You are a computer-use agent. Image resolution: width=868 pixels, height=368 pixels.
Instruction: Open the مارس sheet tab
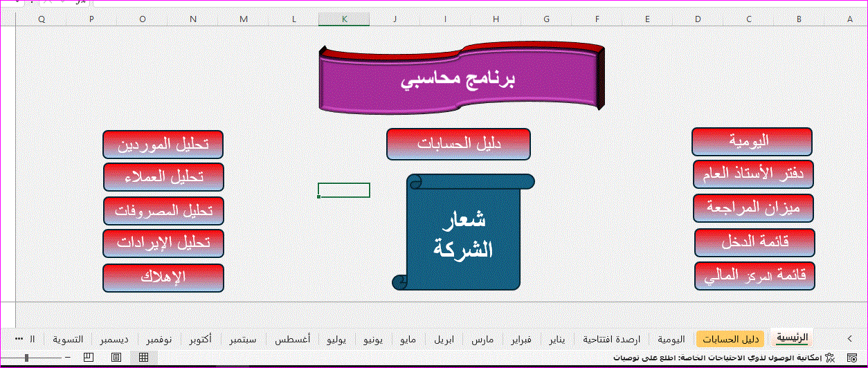482,339
